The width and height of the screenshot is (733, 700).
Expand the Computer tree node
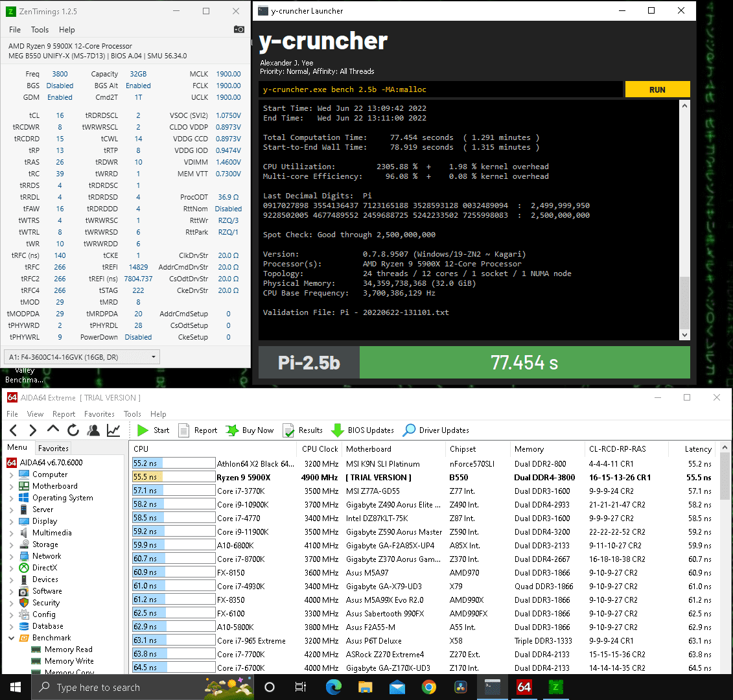11,474
